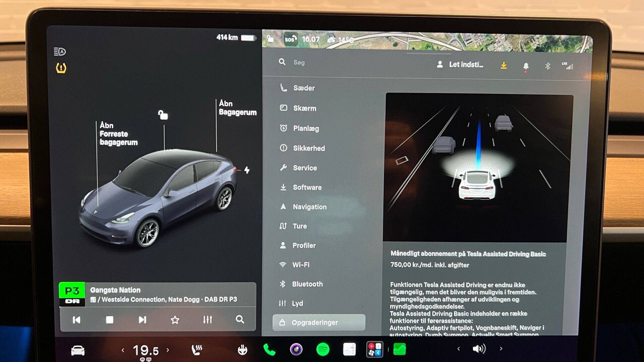Decrease temperature with left arrow
The height and width of the screenshot is (362, 644).
click(x=123, y=350)
